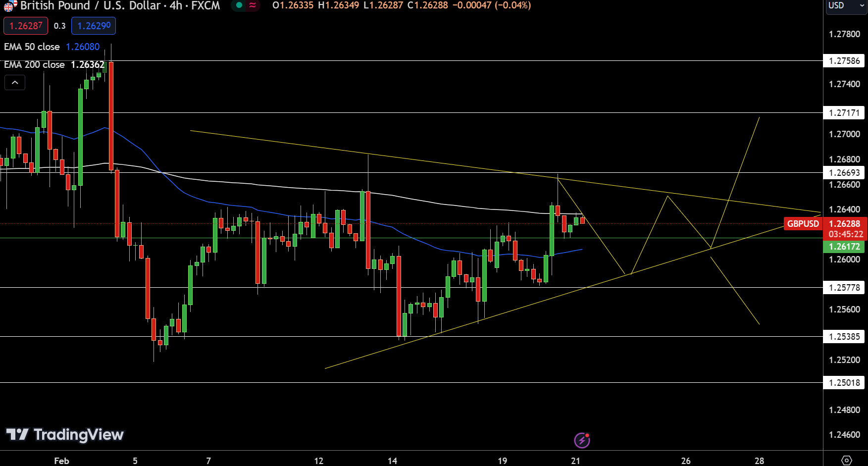868x466 pixels.
Task: Collapse the indicator legend with the chevron arrow
Action: [x=15, y=83]
